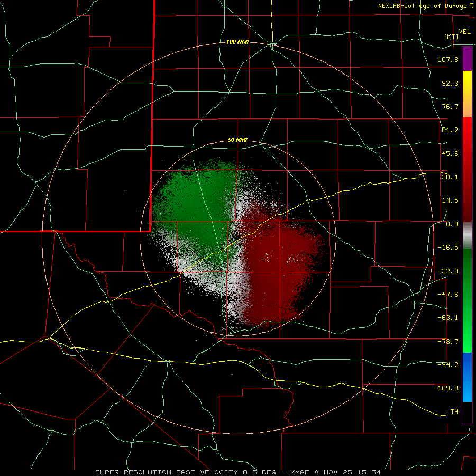Click the VEL legend title
The image size is (476, 476).
(465, 32)
